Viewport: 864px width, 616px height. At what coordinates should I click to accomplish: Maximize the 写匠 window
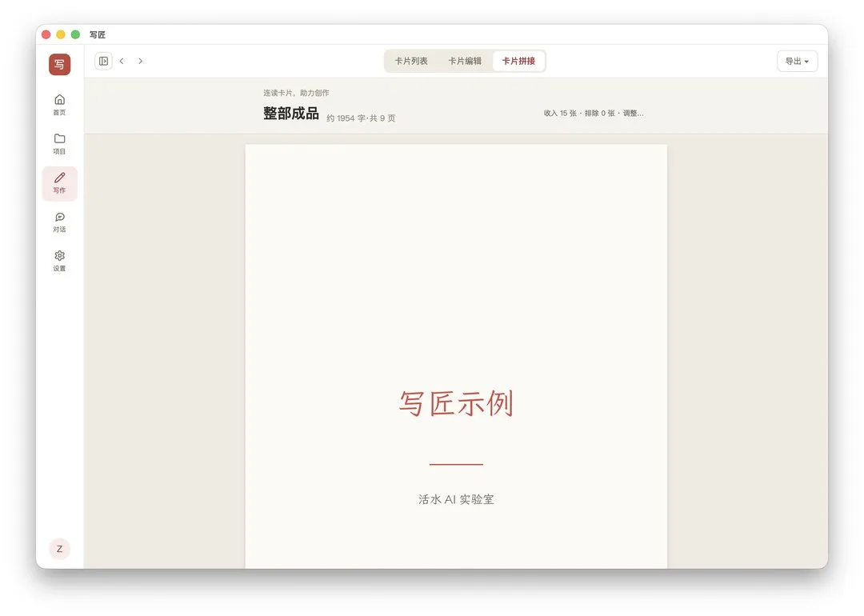pyautogui.click(x=75, y=34)
